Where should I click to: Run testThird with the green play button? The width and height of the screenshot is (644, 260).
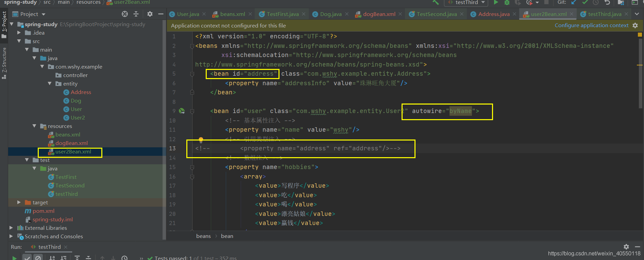coord(496,2)
